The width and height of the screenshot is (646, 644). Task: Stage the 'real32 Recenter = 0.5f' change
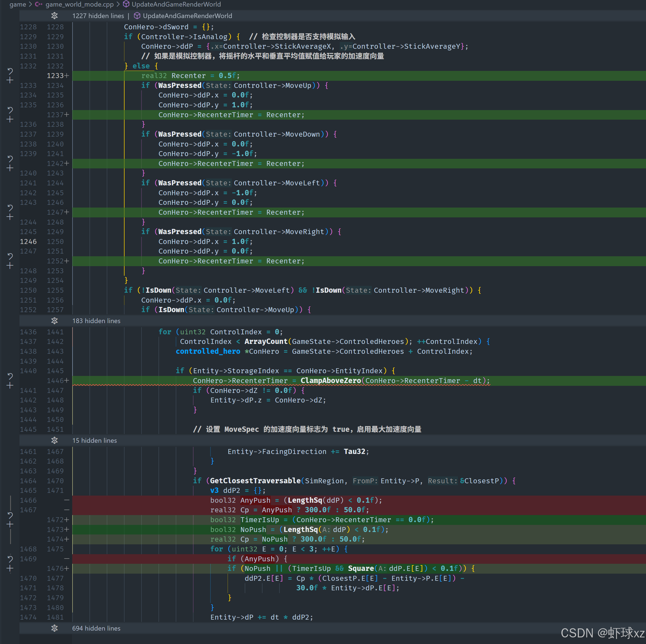10,80
